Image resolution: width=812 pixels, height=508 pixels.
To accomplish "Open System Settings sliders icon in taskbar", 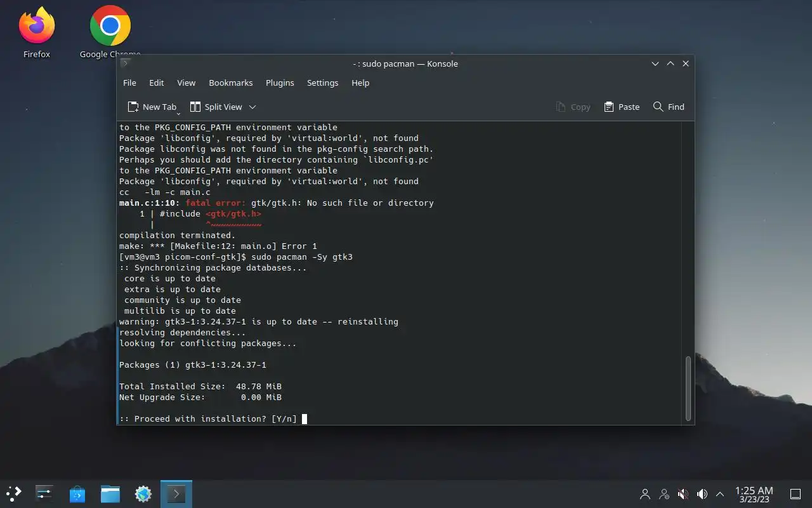I will [x=44, y=493].
